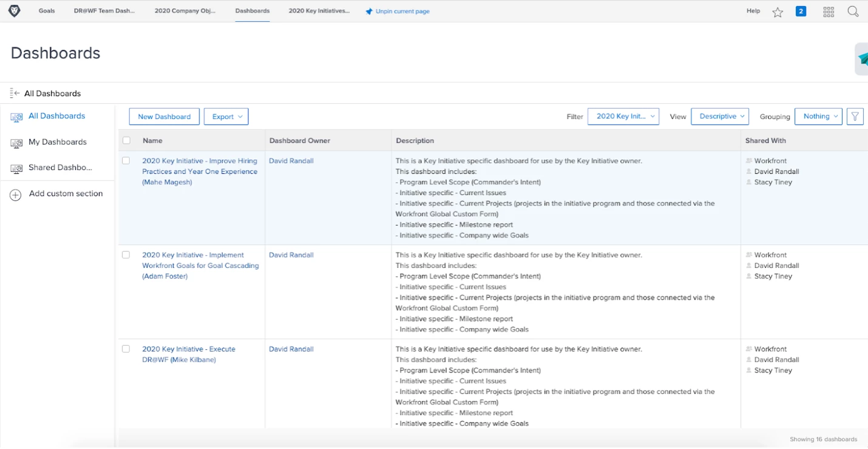Image resolution: width=868 pixels, height=449 pixels.
Task: Switch to the Goals tab
Action: click(x=47, y=11)
